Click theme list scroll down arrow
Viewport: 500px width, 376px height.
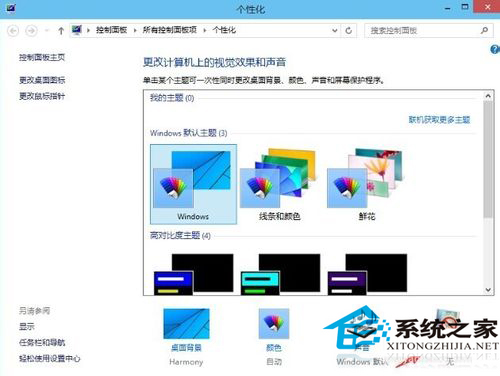[x=488, y=290]
